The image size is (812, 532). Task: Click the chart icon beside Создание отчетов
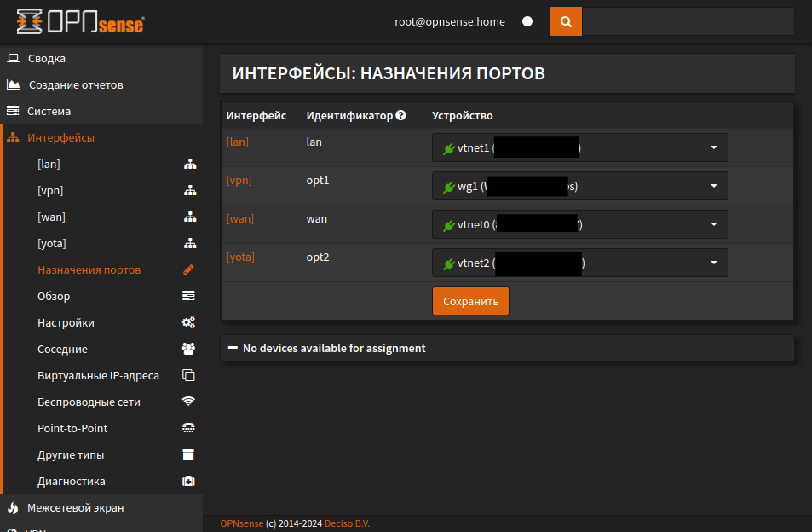[14, 84]
